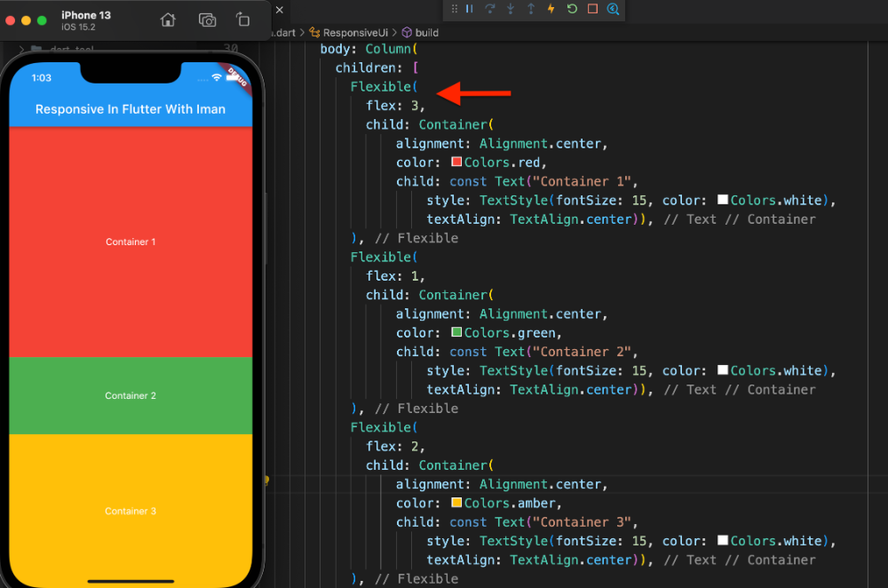Tap the green Container 2 area in the simulator
This screenshot has height=588, width=888.
click(131, 396)
